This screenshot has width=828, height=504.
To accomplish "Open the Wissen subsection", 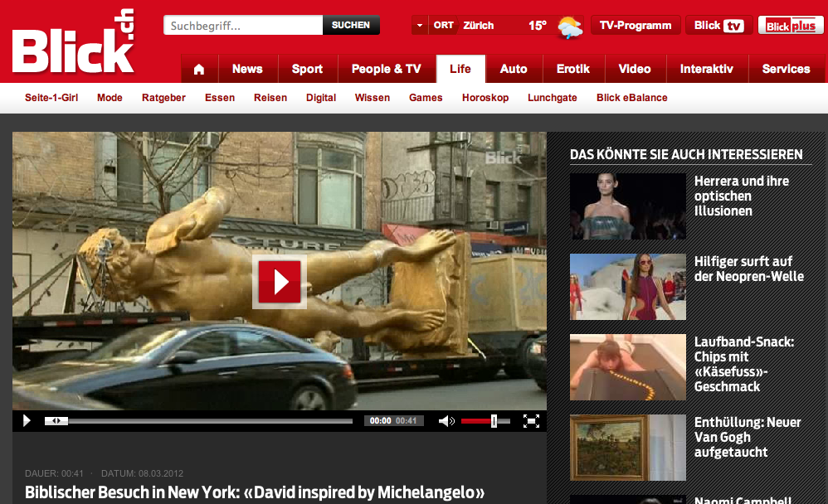I will pyautogui.click(x=373, y=98).
